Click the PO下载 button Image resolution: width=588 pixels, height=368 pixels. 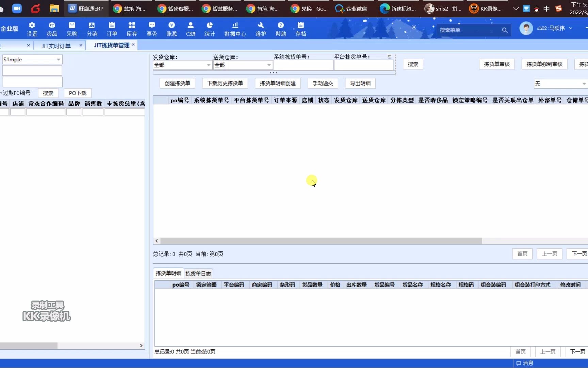coord(78,93)
